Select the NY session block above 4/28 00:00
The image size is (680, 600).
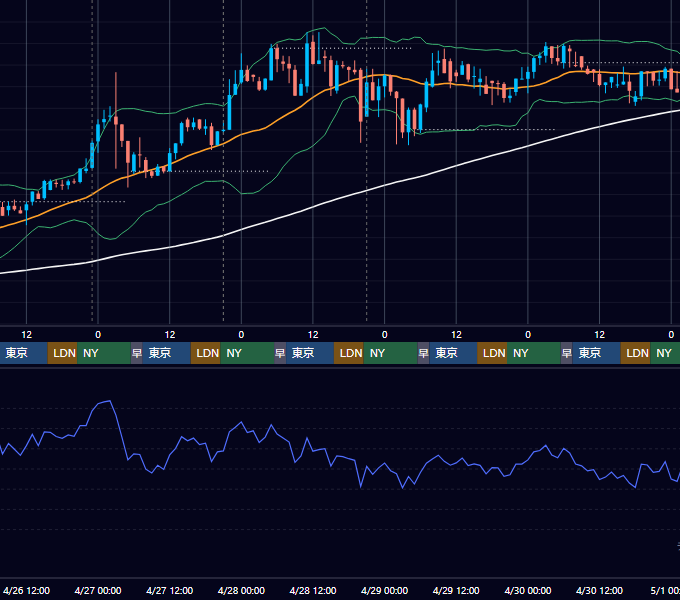[247, 353]
